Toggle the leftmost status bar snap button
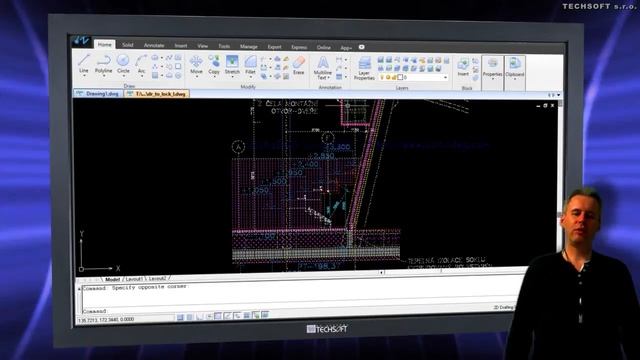Screen dimensions: 640x360 (180, 317)
